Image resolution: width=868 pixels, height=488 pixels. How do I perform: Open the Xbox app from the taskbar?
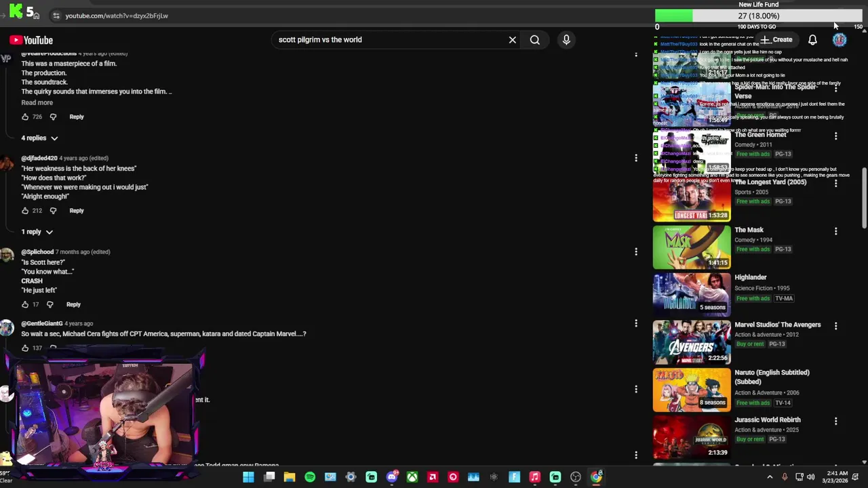tap(412, 477)
